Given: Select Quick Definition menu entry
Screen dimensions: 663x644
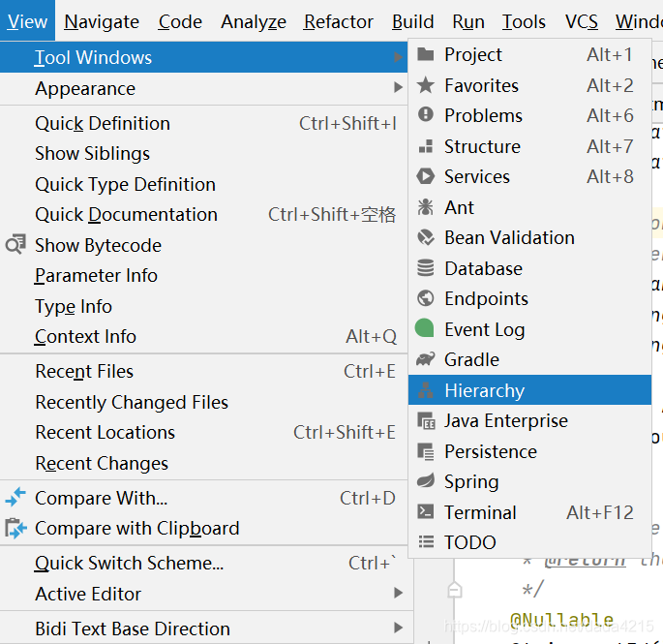Looking at the screenshot, I should (203, 123).
